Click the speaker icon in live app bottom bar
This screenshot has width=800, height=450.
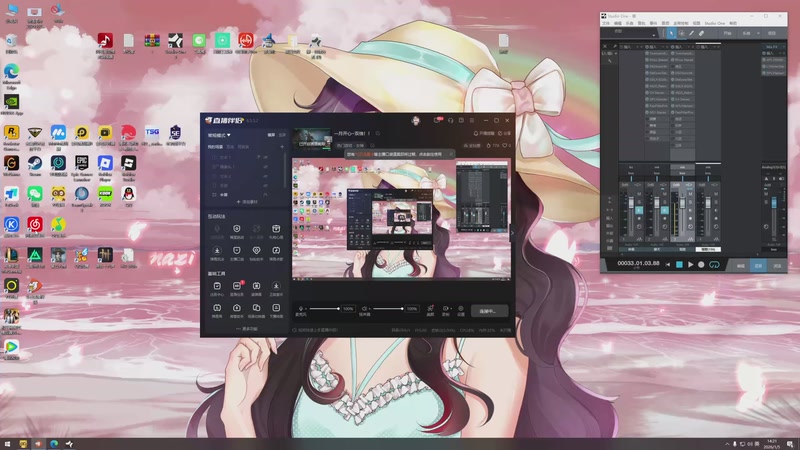(x=364, y=309)
